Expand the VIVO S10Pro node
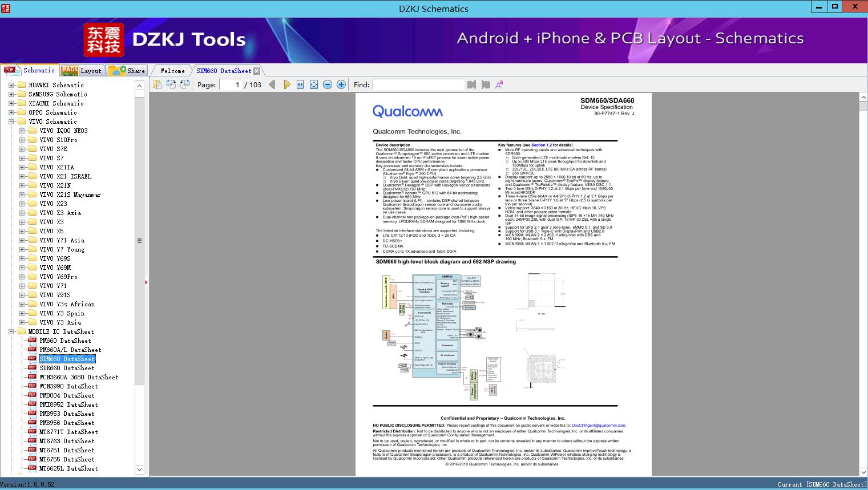 22,140
